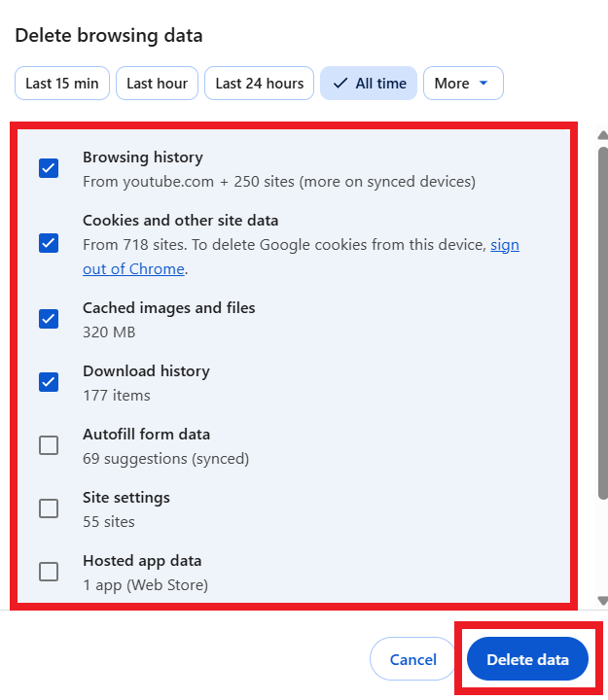The height and width of the screenshot is (700, 608).
Task: Click the Delete data button
Action: pos(527,659)
